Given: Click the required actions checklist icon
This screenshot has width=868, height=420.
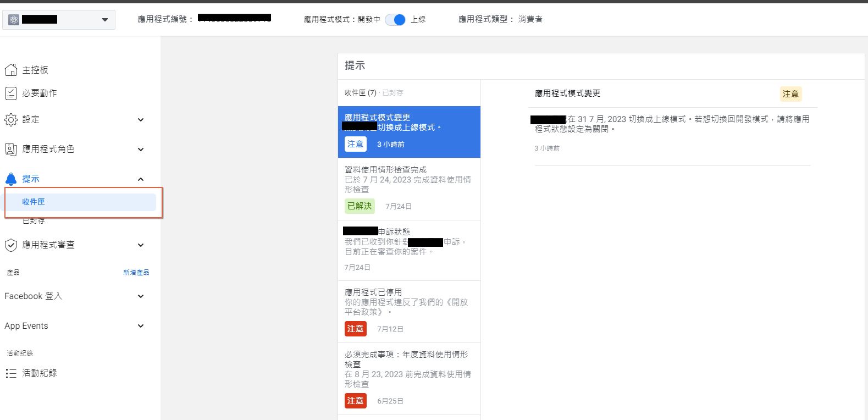Looking at the screenshot, I should [11, 93].
